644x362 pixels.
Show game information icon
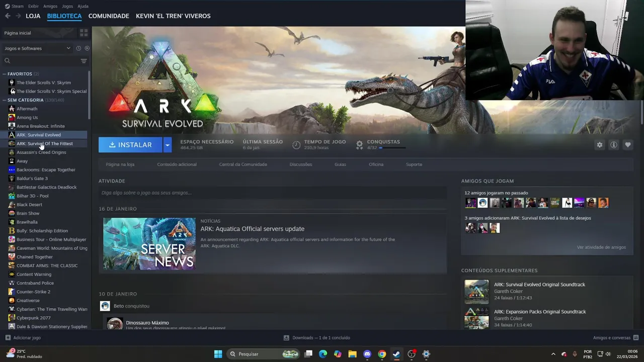tap(613, 145)
